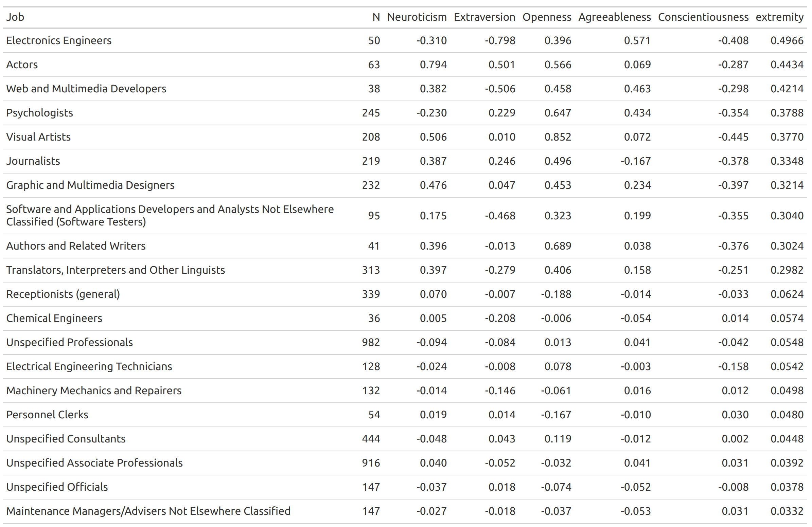This screenshot has width=812, height=527.
Task: Click Software Testers Extraversion value -0.468
Action: (x=500, y=216)
